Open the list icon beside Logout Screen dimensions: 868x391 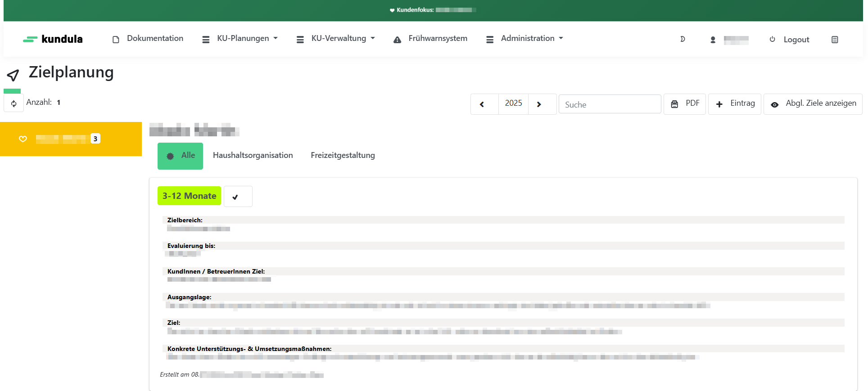tap(834, 40)
